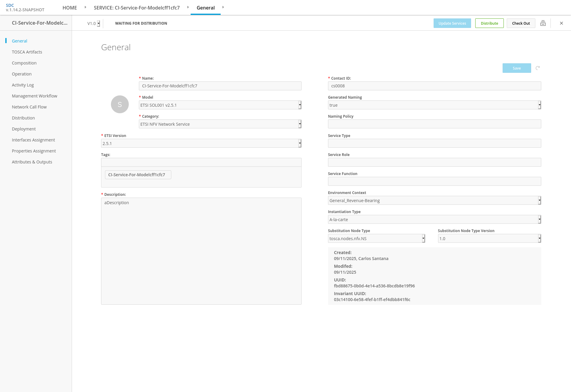Click the Name input field
The height and width of the screenshot is (392, 571).
click(220, 86)
